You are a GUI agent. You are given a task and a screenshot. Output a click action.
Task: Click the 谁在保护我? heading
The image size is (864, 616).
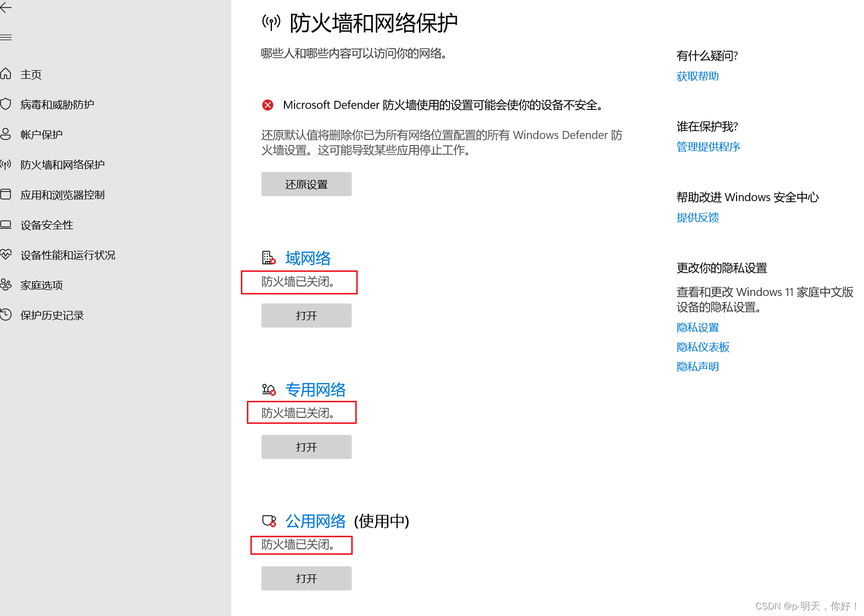coord(707,126)
